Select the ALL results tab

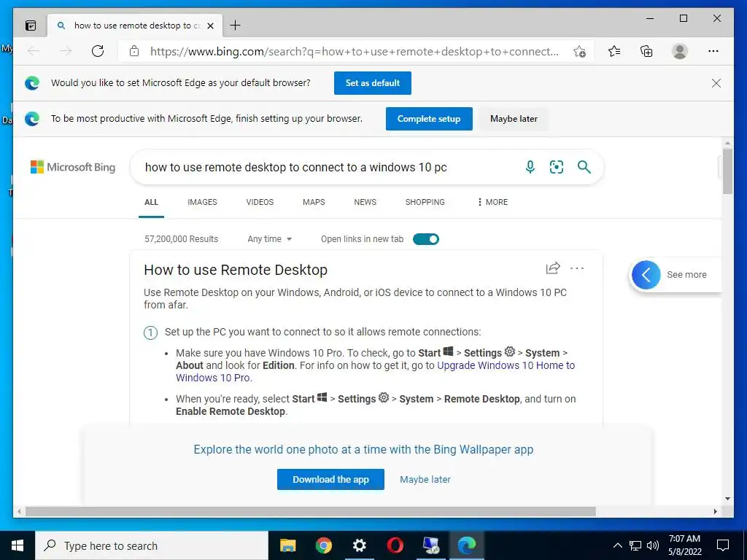click(x=151, y=202)
